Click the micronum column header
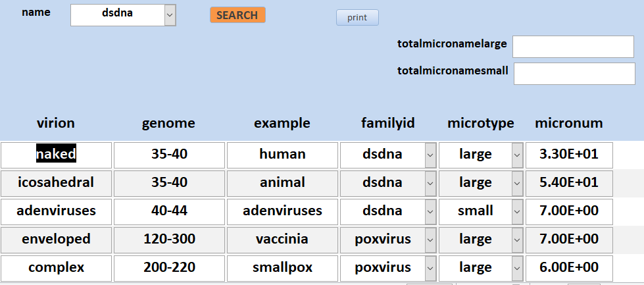This screenshot has height=285, width=644. pyautogui.click(x=569, y=123)
